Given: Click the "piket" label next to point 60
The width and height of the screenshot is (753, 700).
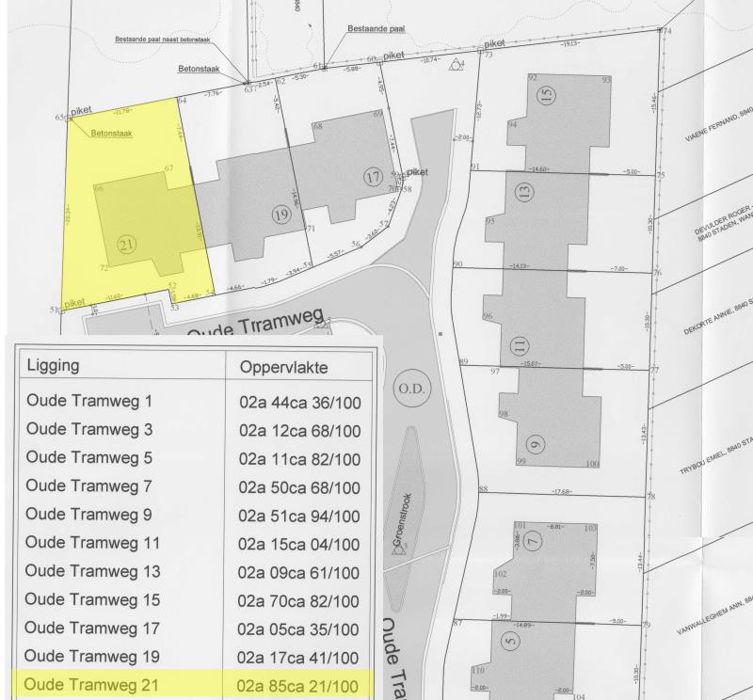Looking at the screenshot, I should click(393, 56).
